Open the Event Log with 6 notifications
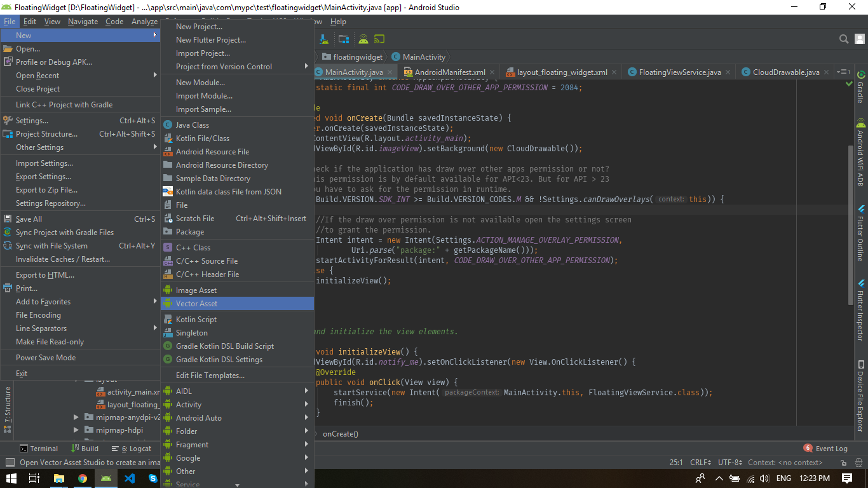The height and width of the screenshot is (488, 868). pos(825,449)
